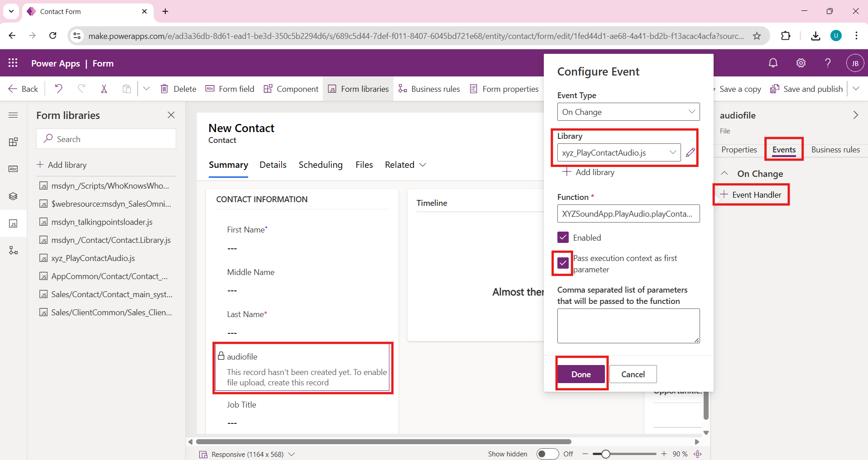Viewport: 868px width, 460px height.
Task: Open the Settings gear icon
Action: [x=801, y=63]
